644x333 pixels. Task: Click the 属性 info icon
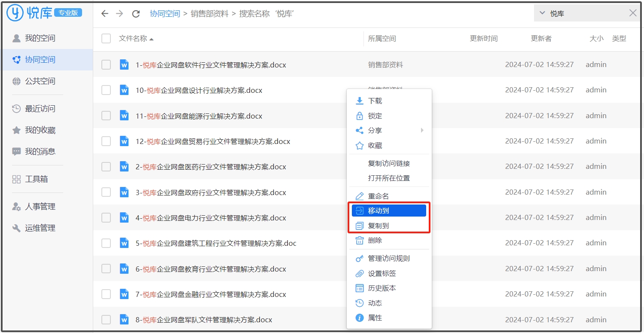[x=360, y=318]
